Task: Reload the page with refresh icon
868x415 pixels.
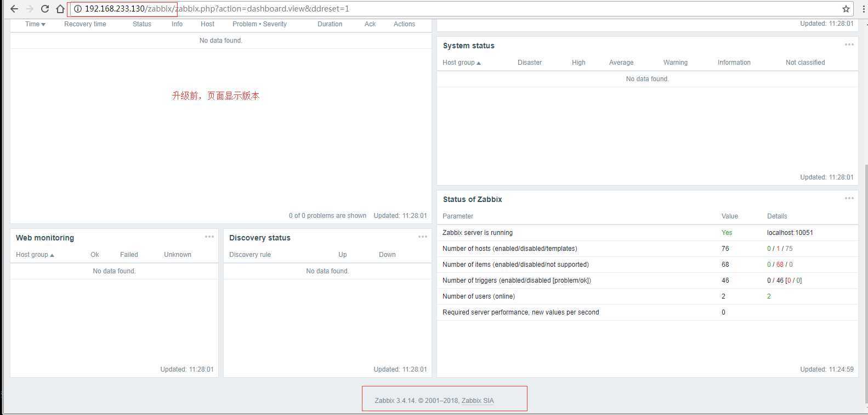Action: 45,9
